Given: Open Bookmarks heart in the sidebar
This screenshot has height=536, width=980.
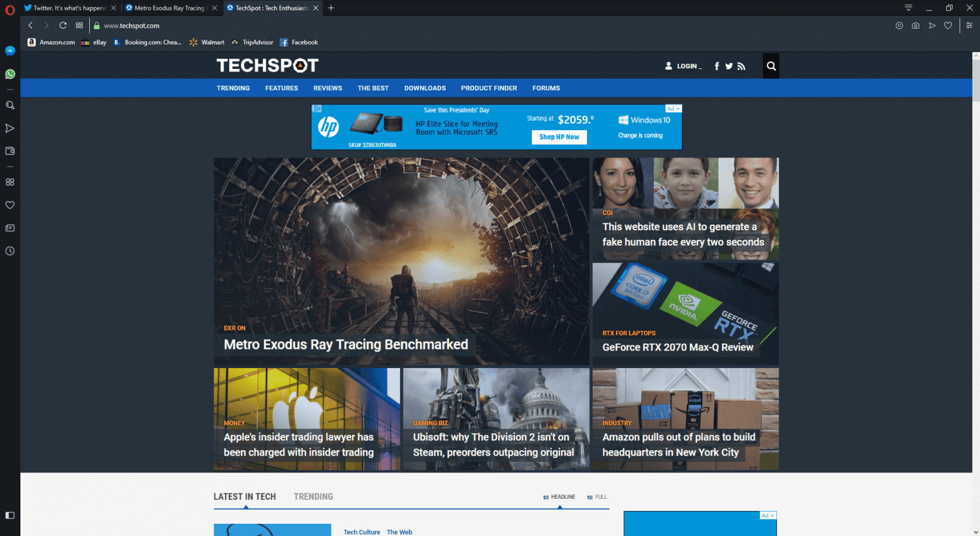Looking at the screenshot, I should (x=10, y=205).
